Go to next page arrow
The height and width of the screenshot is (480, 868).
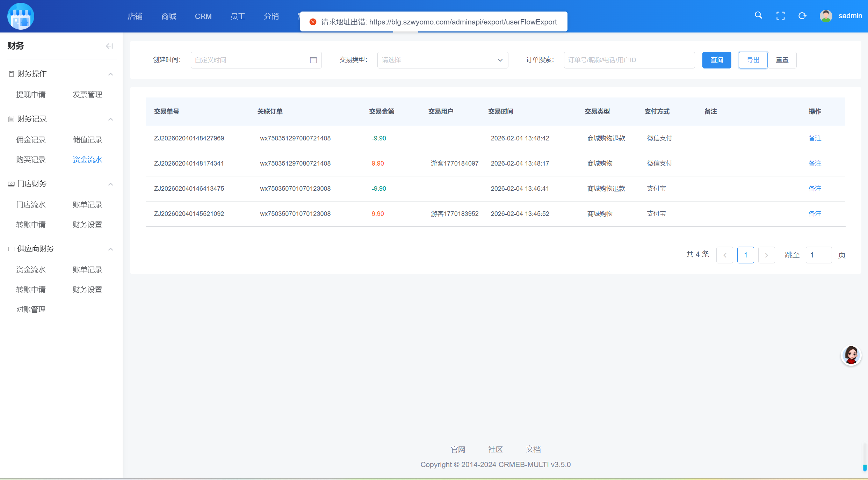coord(766,255)
